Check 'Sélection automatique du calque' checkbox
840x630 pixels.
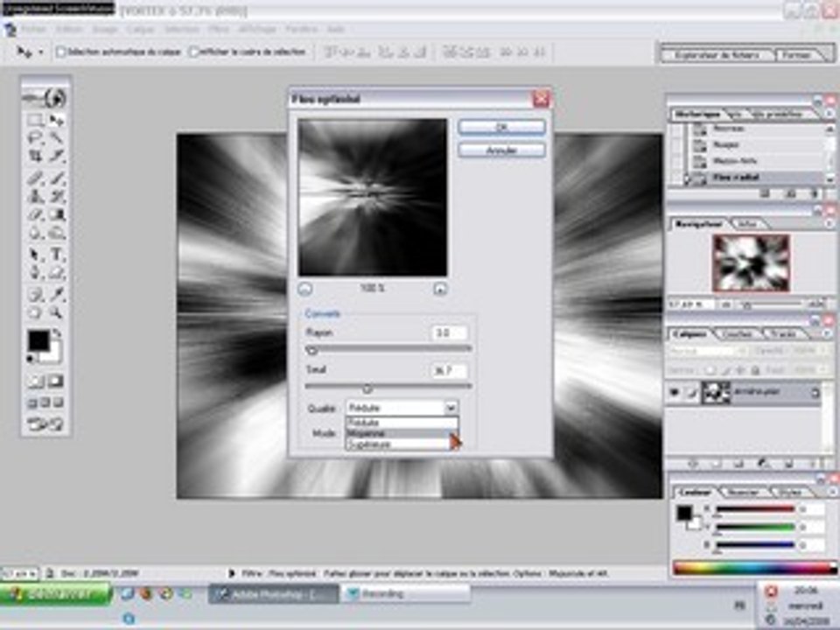coord(60,52)
